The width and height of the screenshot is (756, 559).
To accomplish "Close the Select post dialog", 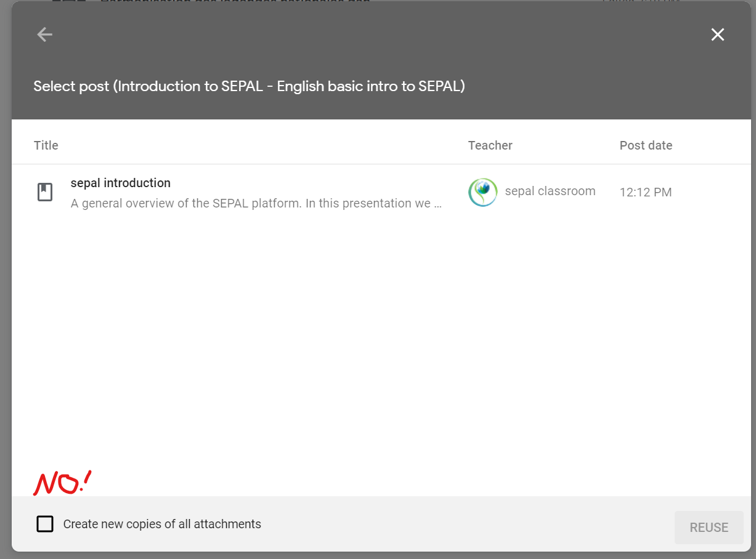I will click(717, 34).
